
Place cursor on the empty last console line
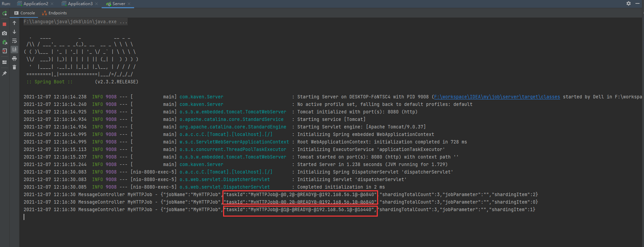pos(24,217)
